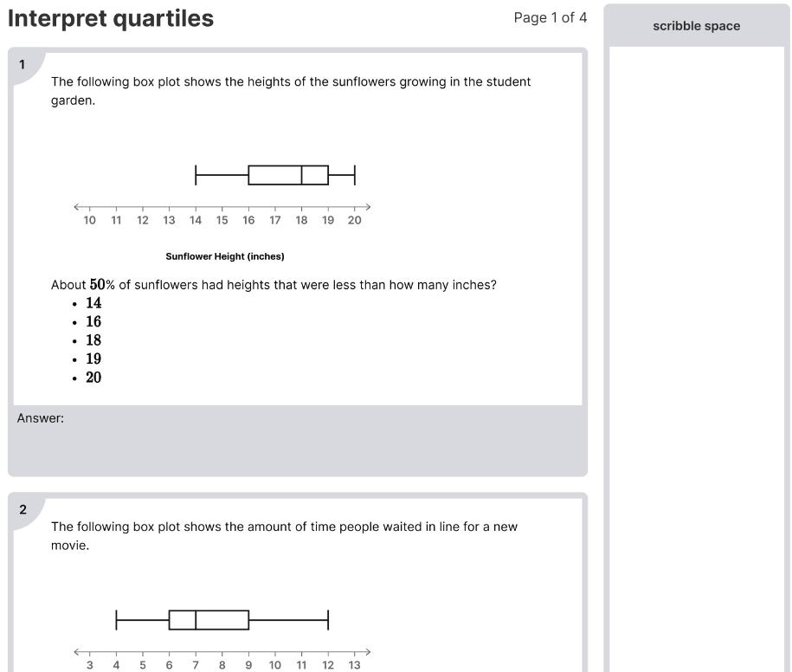The height and width of the screenshot is (672, 792).
Task: Click the "Sunflower Height (inches)" axis label
Action: (225, 256)
